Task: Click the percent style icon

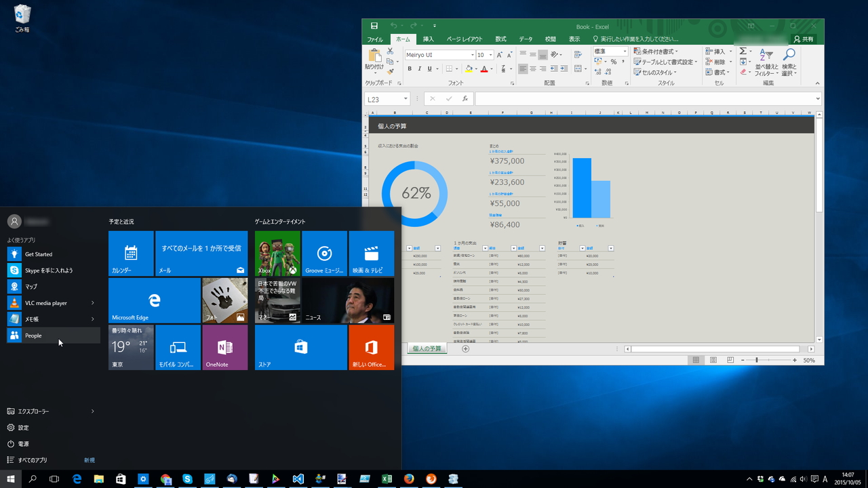Action: 613,62
